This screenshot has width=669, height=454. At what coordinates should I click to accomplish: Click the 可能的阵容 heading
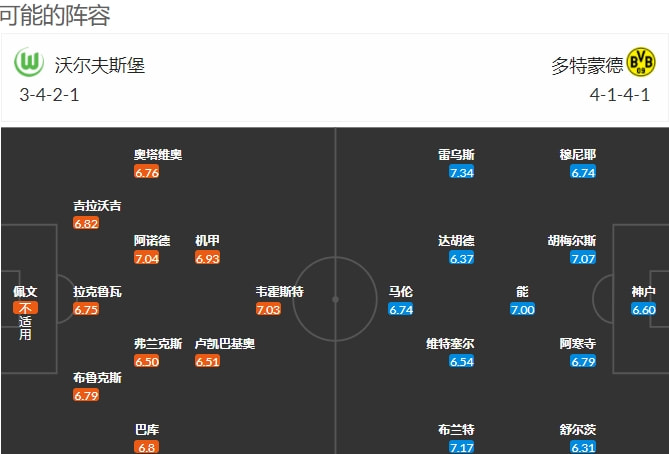click(x=55, y=16)
